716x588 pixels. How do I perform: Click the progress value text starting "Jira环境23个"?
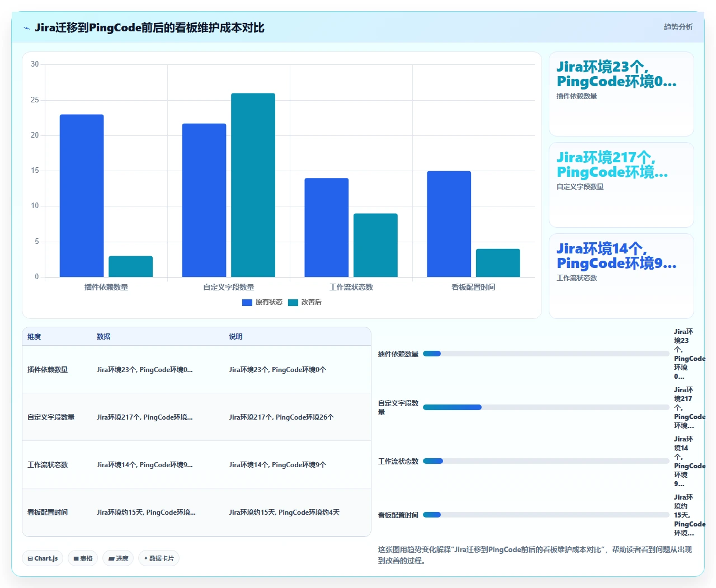(689, 354)
